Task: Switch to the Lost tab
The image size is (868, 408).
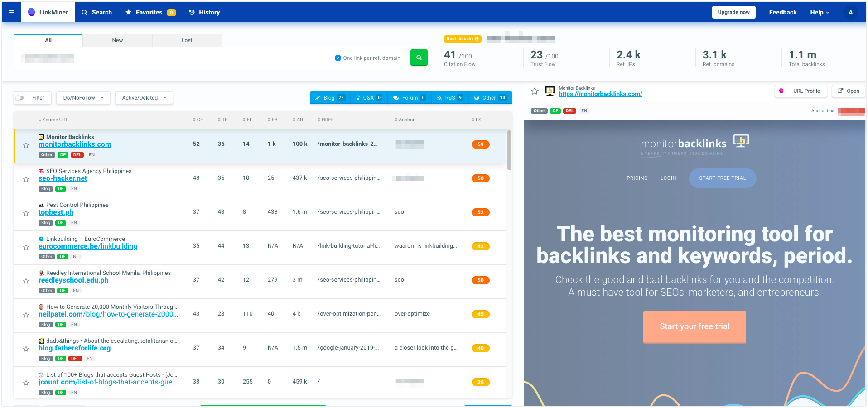Action: (x=187, y=40)
